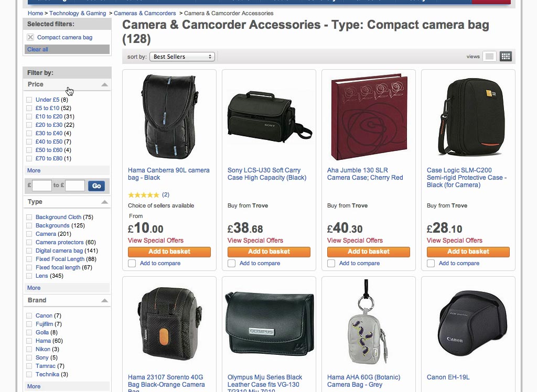Expand more Price filter options
The image size is (537, 392).
pos(34,170)
